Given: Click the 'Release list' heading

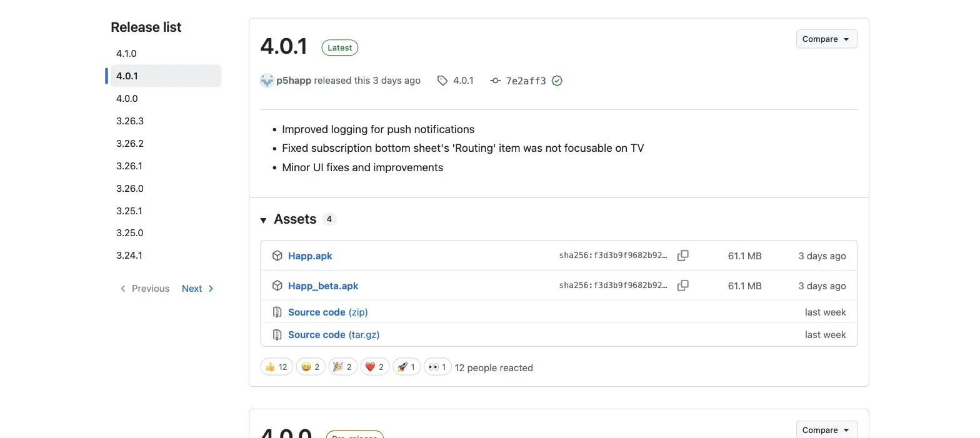Looking at the screenshot, I should pos(146,27).
